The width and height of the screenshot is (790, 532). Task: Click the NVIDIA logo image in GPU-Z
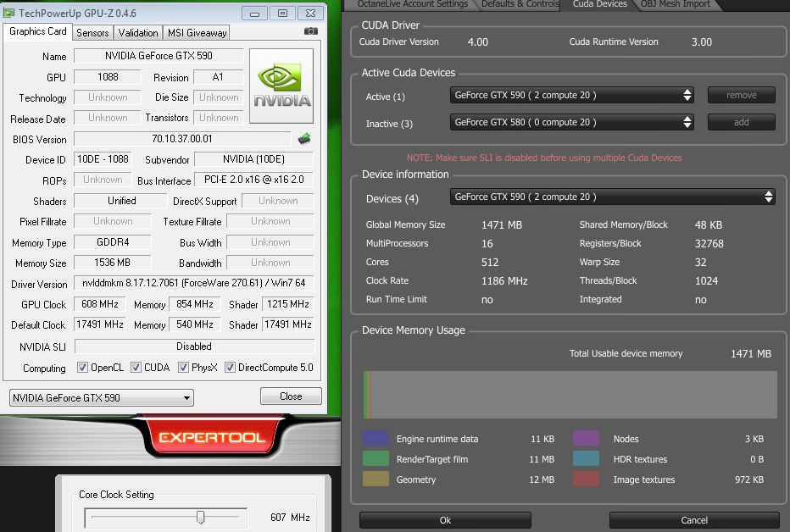pos(281,86)
